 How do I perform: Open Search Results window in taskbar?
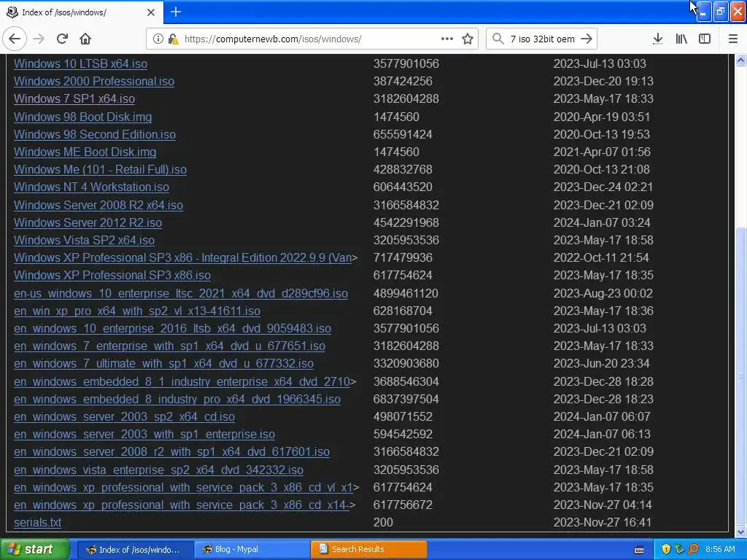coord(369,550)
